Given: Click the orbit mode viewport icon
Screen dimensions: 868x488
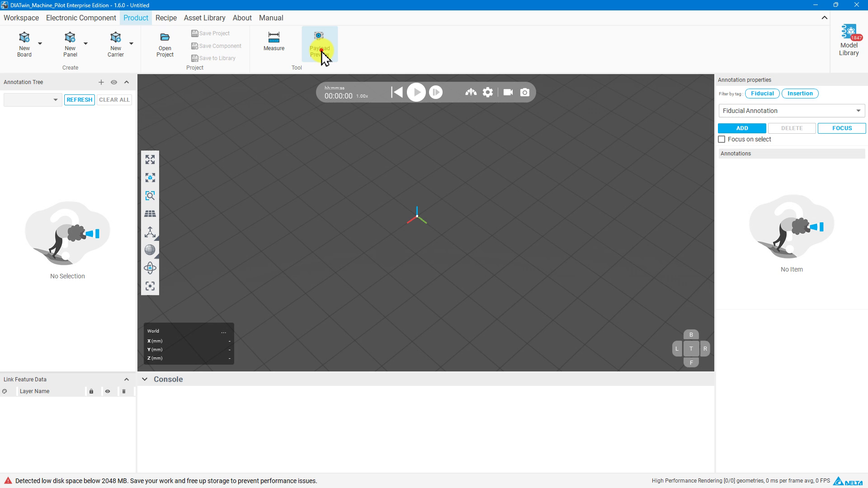Looking at the screenshot, I should click(150, 268).
